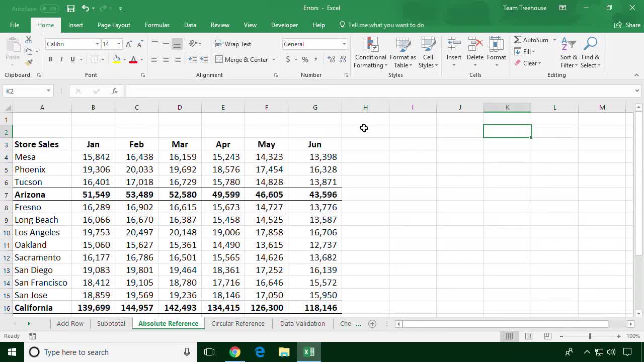Click the fill color yellow swatch
This screenshot has height=362, width=644.
tap(117, 59)
